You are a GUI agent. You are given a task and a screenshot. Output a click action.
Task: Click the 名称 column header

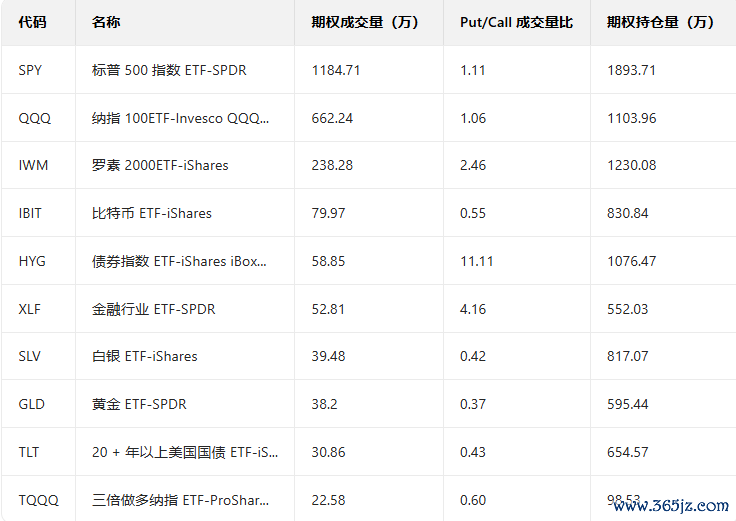(105, 22)
